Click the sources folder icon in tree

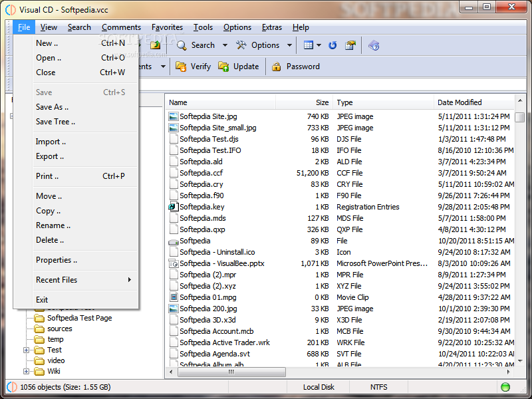[39, 329]
